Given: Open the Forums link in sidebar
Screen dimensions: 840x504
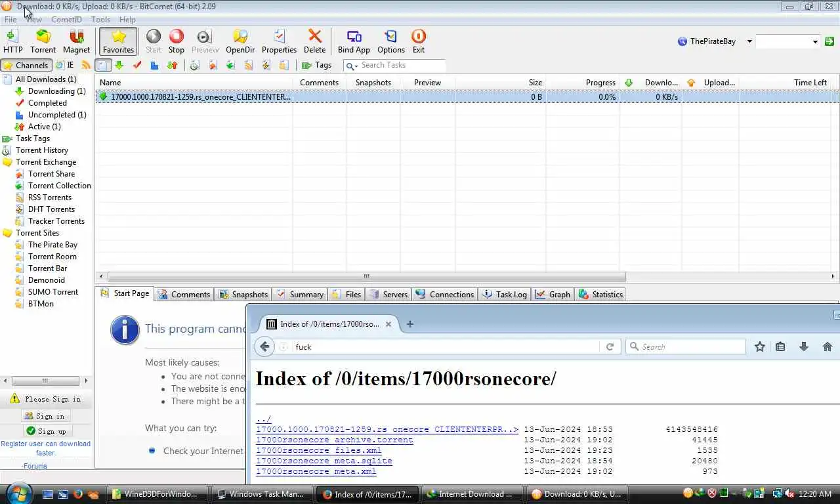Looking at the screenshot, I should pos(35,466).
